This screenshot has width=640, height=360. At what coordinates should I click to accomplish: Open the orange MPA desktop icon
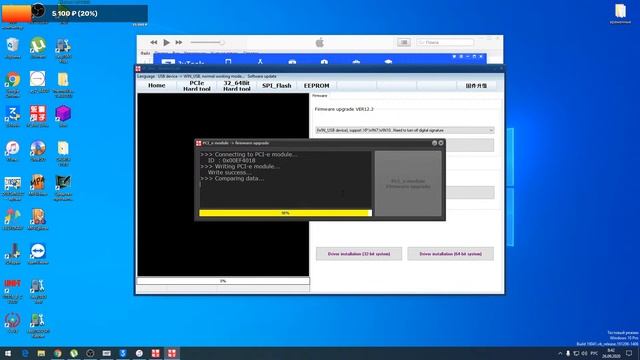pyautogui.click(x=38, y=185)
